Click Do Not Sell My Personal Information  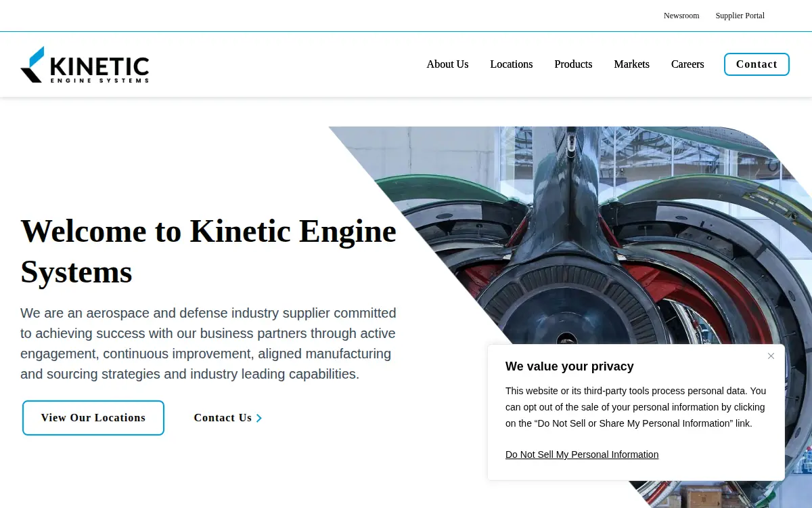582,454
